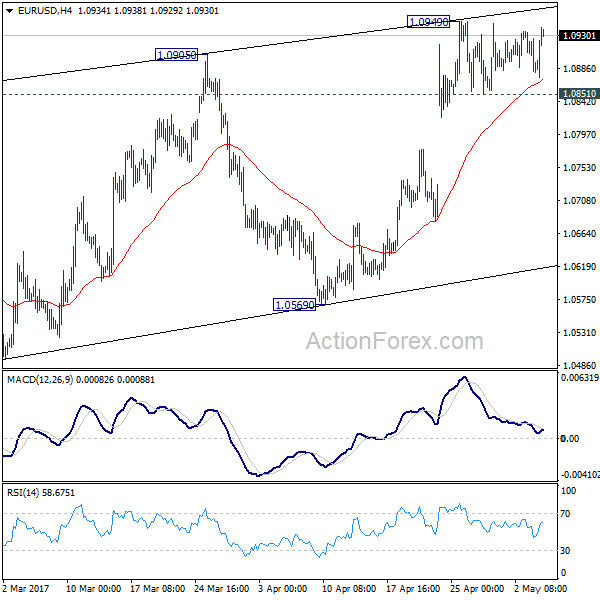Screen dimensions: 600x600
Task: Click the EURUSD,H4 chart title text
Action: [45, 11]
